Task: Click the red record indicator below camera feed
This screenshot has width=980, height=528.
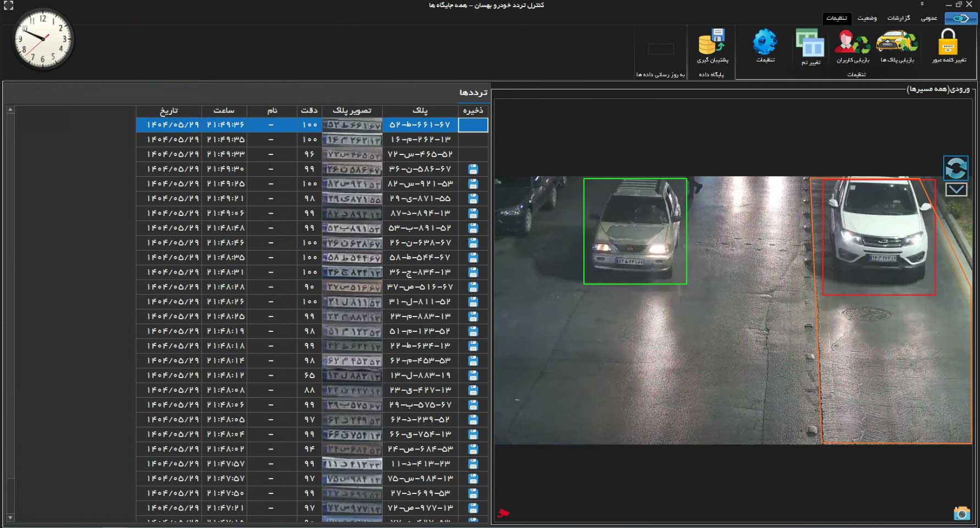Action: click(x=503, y=513)
